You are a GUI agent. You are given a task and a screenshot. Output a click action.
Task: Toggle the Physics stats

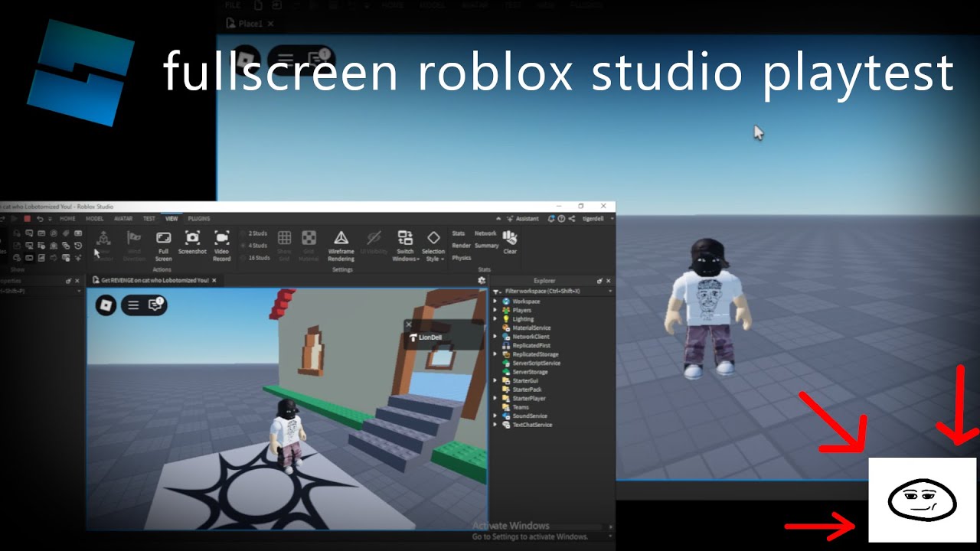462,258
